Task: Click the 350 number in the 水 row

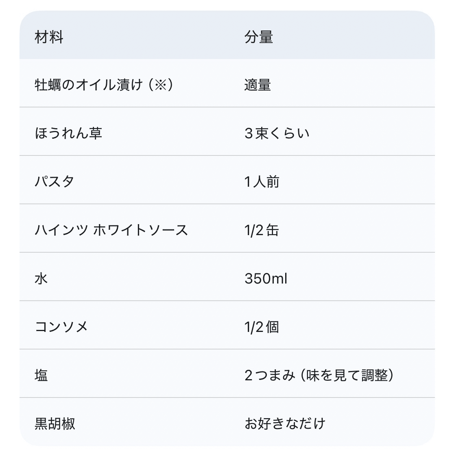Action: (x=258, y=278)
